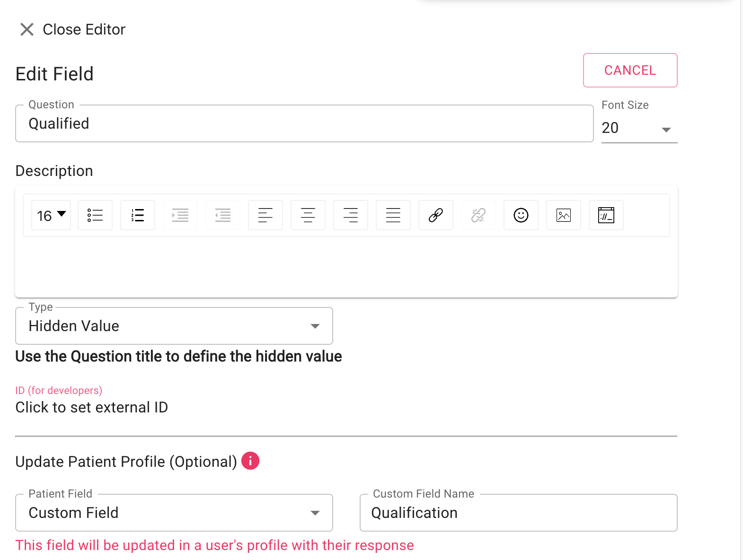This screenshot has height=560, width=743.
Task: Click the outdent icon in toolbar
Action: tap(223, 215)
